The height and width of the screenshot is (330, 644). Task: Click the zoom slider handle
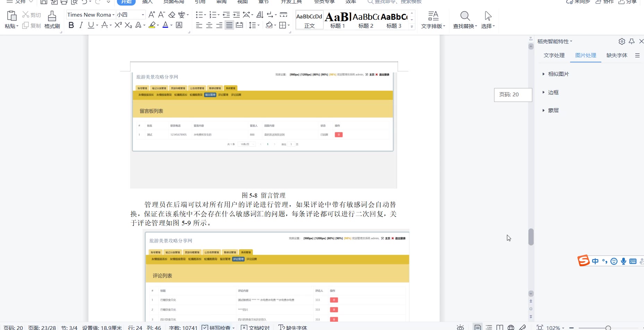pyautogui.click(x=608, y=328)
